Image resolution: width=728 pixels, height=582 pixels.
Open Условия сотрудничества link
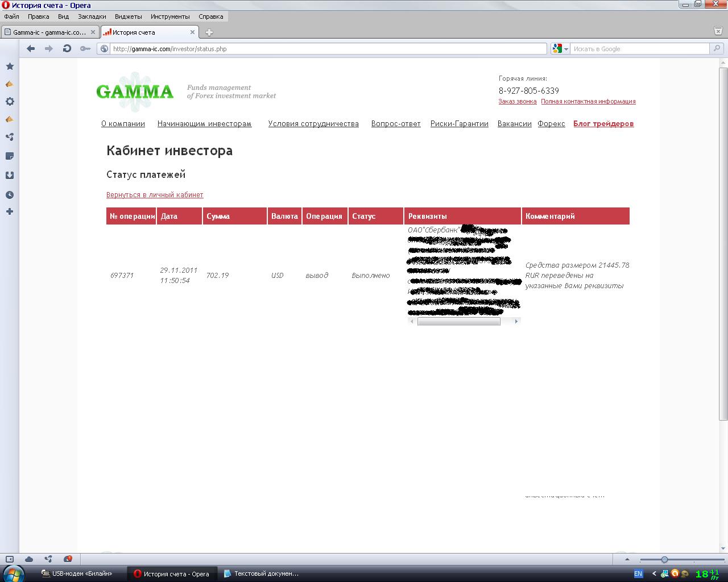(313, 124)
